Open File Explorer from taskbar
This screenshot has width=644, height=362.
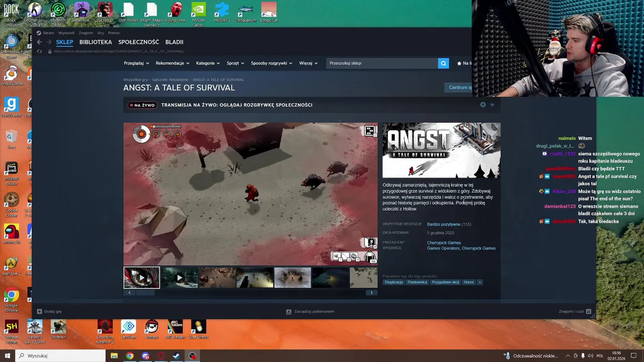pyautogui.click(x=114, y=356)
